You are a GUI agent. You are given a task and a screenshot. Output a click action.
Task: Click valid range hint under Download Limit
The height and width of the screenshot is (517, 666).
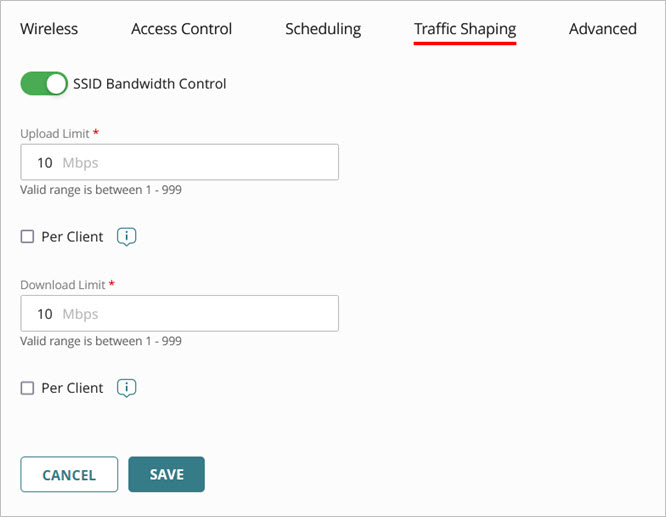click(101, 341)
